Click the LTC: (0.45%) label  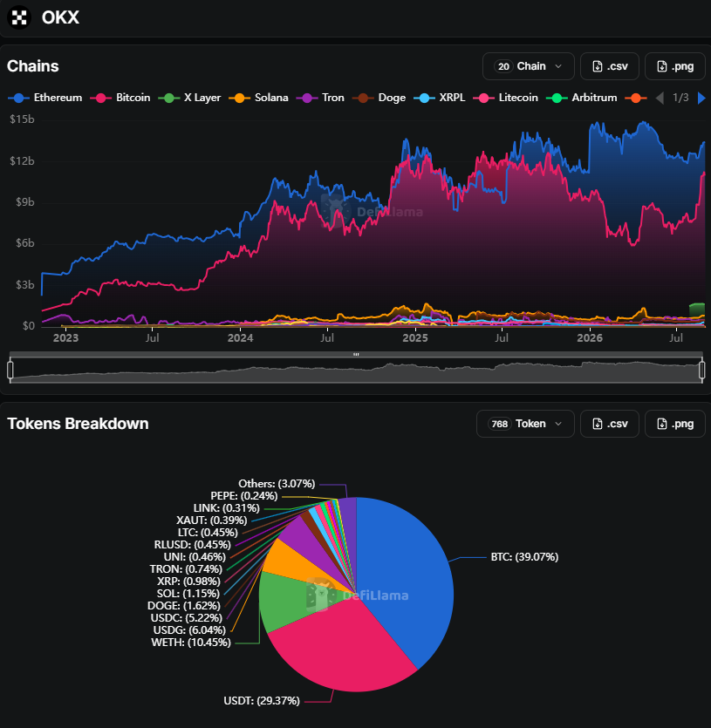(x=208, y=533)
